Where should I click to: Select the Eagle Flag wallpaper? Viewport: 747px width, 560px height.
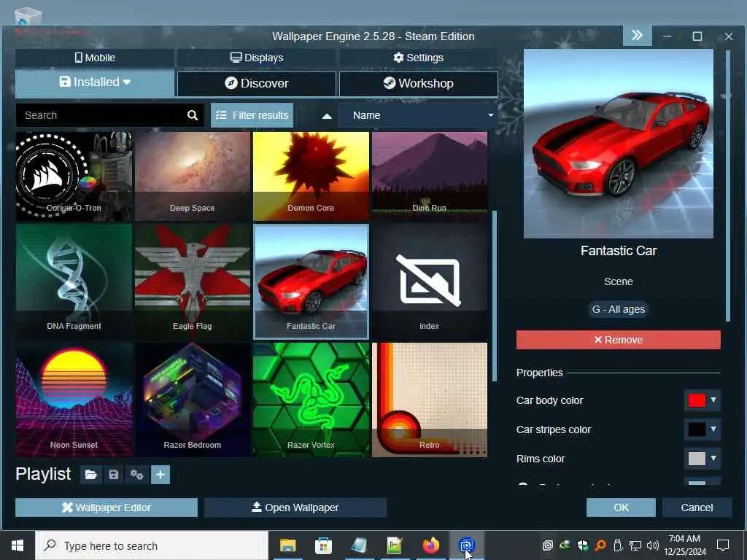coord(193,281)
